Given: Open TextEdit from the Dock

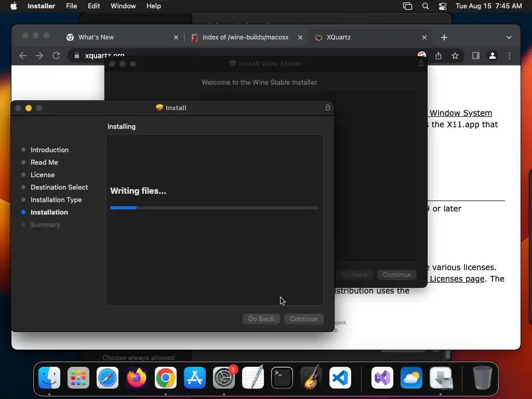Looking at the screenshot, I should pos(253,378).
